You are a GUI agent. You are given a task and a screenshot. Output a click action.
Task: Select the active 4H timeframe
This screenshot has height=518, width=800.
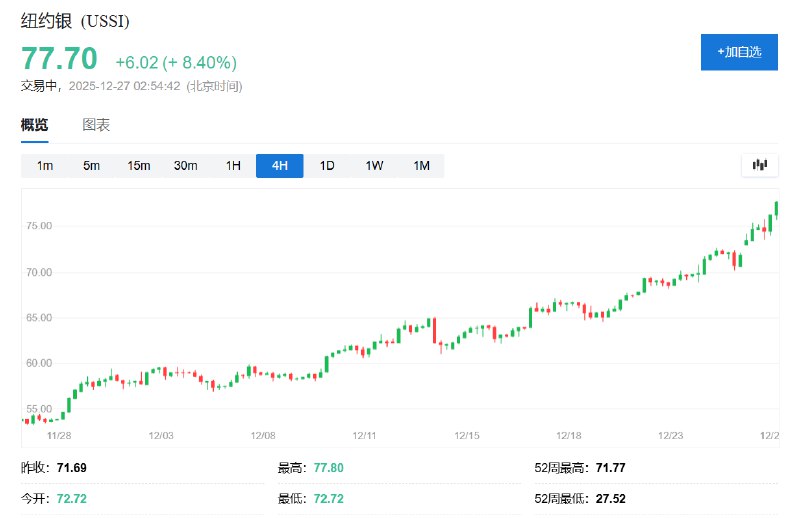(280, 166)
